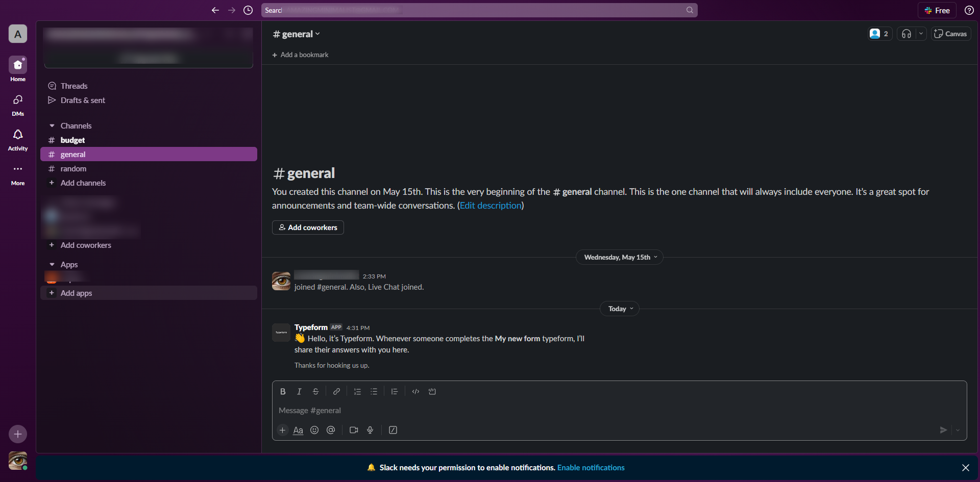The width and height of the screenshot is (980, 482).
Task: Mention someone with the @ icon
Action: coord(331,430)
